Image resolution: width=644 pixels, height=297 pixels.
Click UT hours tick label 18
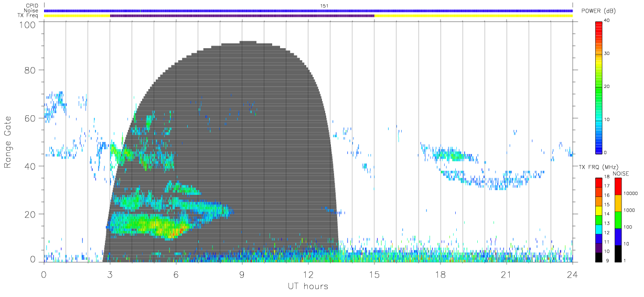441,274
